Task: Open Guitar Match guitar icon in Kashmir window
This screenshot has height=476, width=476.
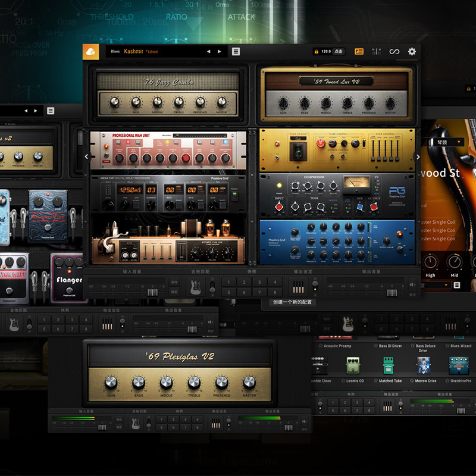Action: tap(196, 287)
